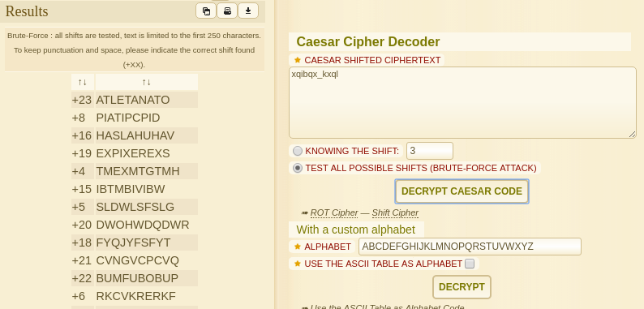Click the +20 shift value cell
The height and width of the screenshot is (309, 644).
pos(83,225)
